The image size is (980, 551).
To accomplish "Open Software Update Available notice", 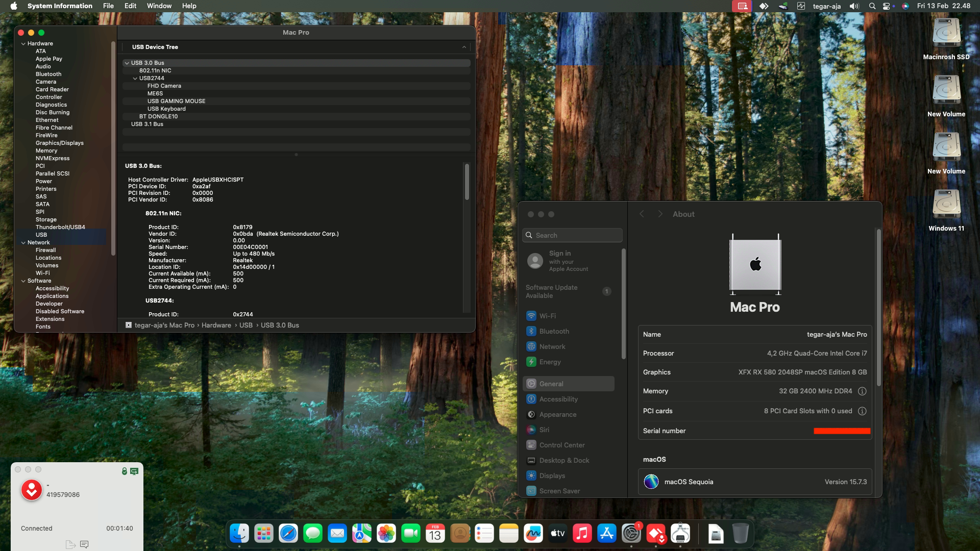I will (x=569, y=291).
